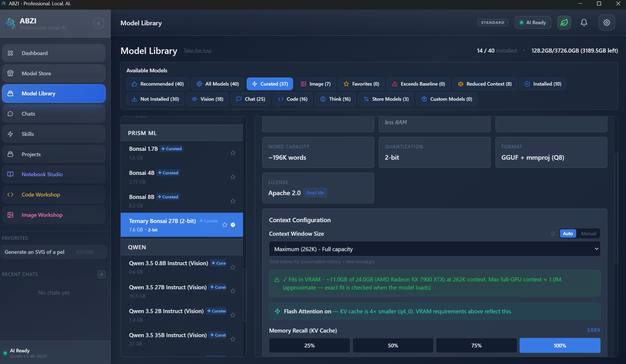Set Memory Recall to 50%
626x364 pixels.
[x=393, y=345]
